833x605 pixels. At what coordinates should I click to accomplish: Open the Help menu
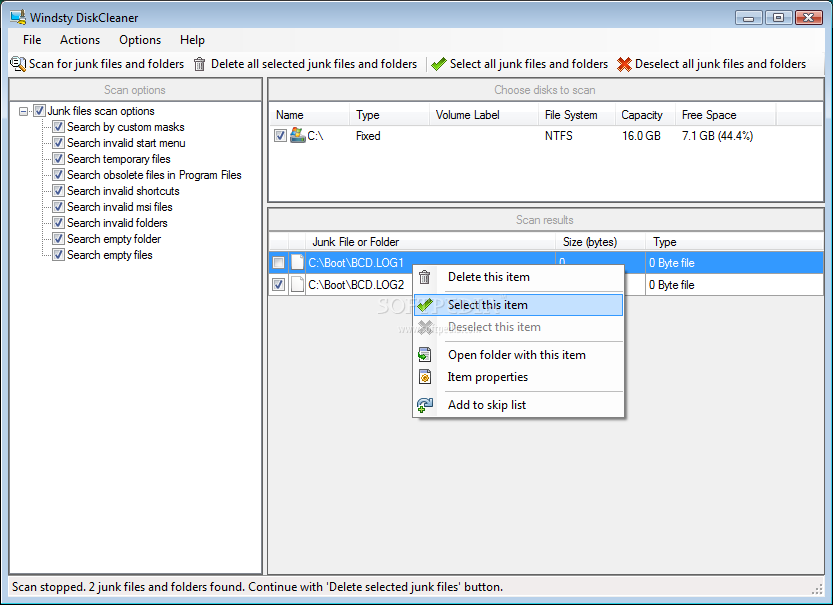pyautogui.click(x=192, y=40)
